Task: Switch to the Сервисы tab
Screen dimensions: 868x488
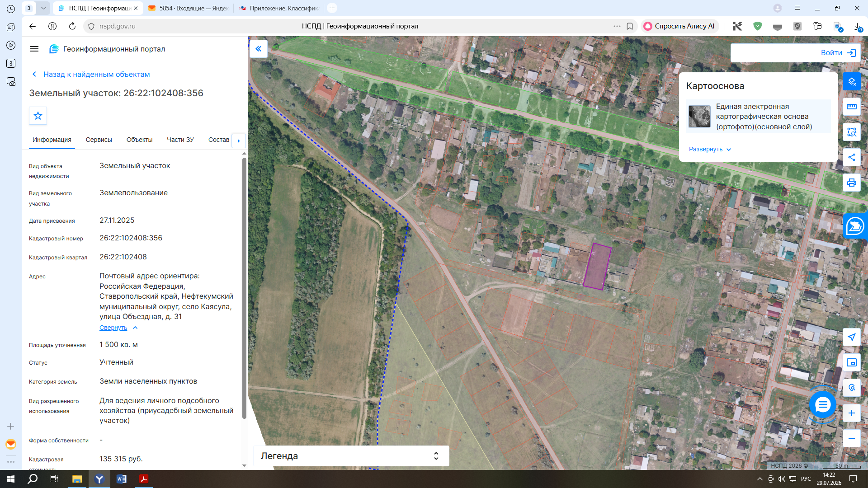Action: 99,140
